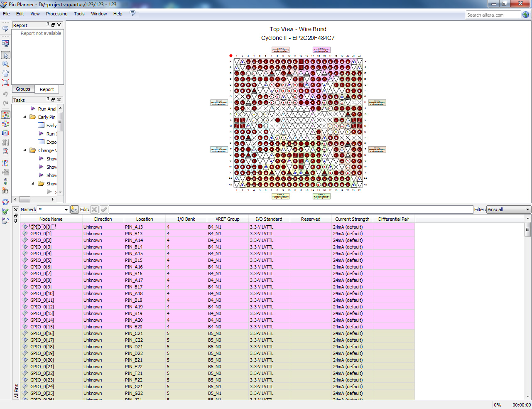This screenshot has width=532, height=409.
Task: Click the undo arrow icon
Action: coord(5,94)
